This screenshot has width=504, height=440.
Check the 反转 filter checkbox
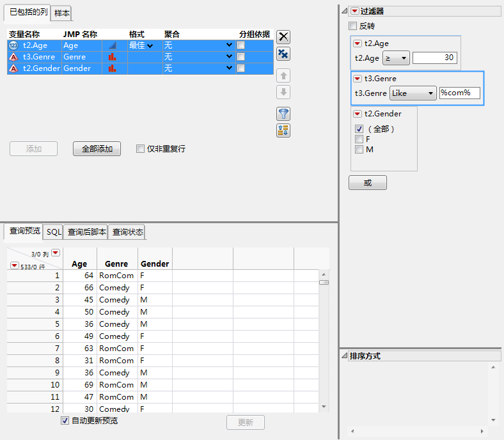(352, 26)
